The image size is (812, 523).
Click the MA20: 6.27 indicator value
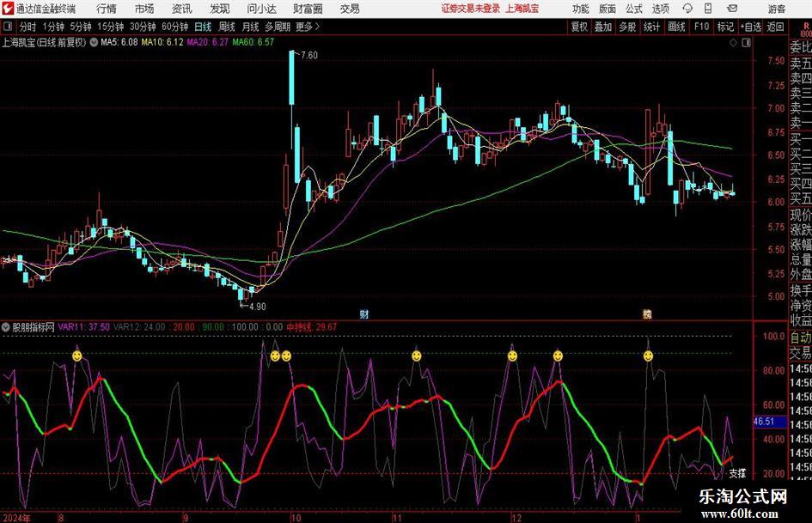[x=207, y=42]
